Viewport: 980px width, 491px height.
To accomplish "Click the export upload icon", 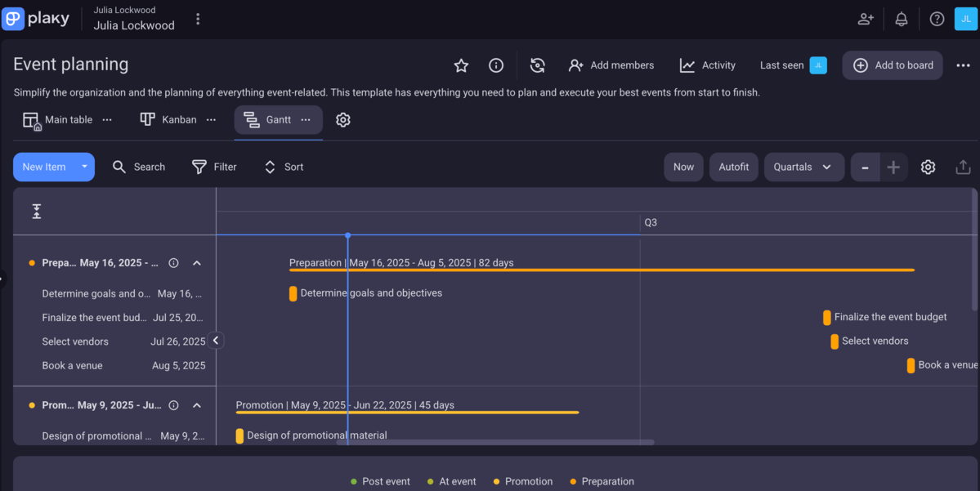I will [x=963, y=167].
